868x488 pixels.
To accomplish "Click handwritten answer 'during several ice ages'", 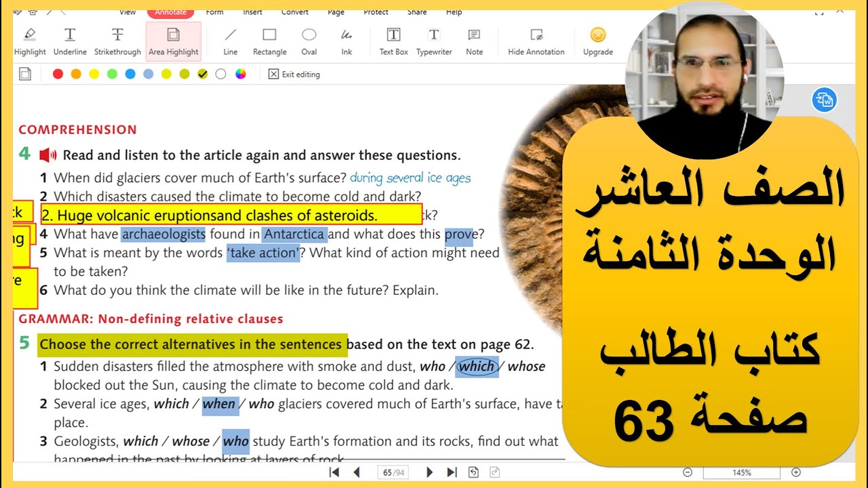I will (x=410, y=178).
